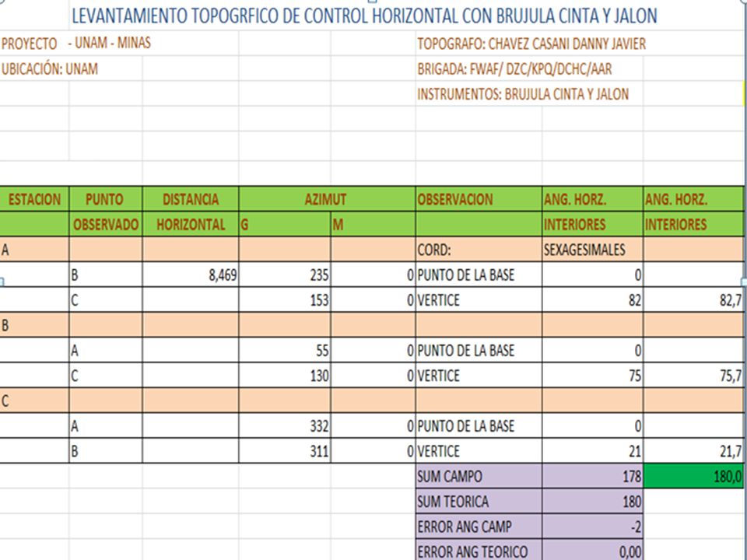Click the value '0,00' cell
The height and width of the screenshot is (560, 747).
[593, 550]
